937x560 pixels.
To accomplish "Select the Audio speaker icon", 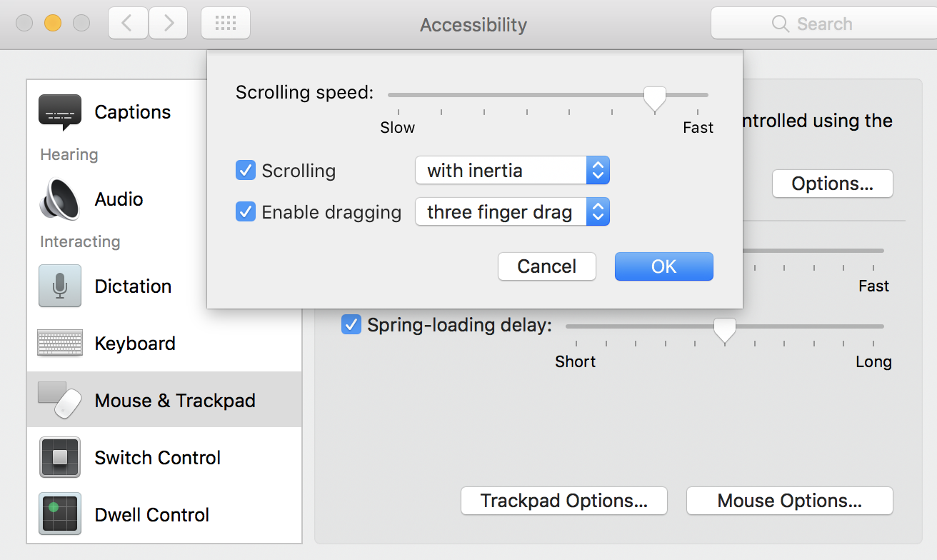I will click(60, 199).
